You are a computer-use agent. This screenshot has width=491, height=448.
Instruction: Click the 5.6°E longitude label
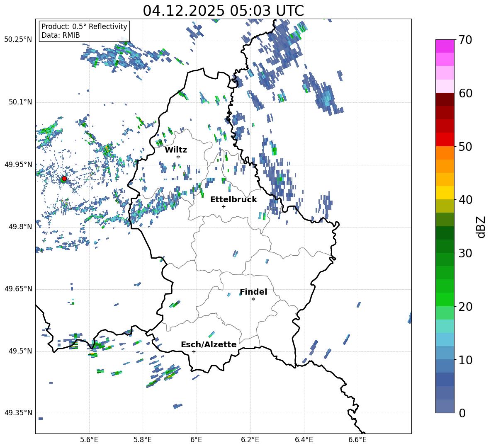click(x=89, y=440)
